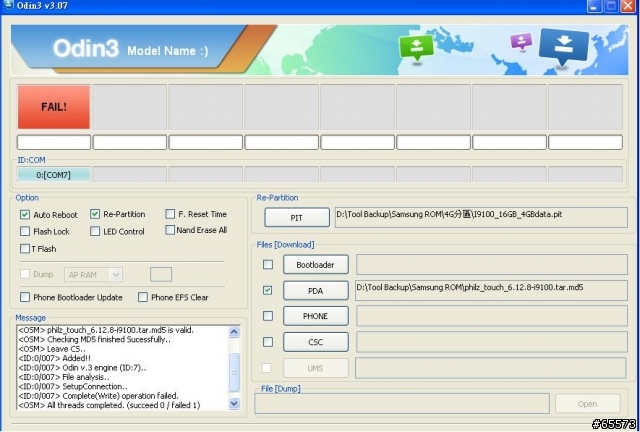Screen dimensions: 640x432
Task: Click the Odin3 title bar app icon
Action: pyautogui.click(x=8, y=6)
